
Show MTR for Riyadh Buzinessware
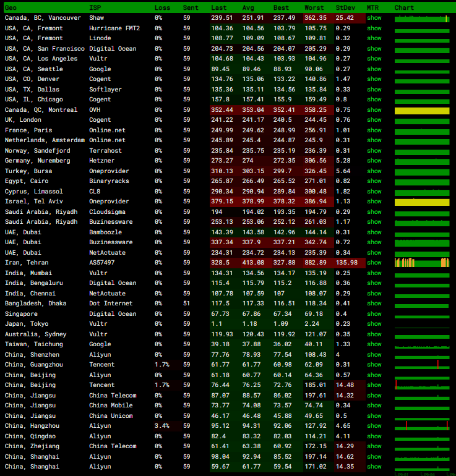click(x=374, y=222)
